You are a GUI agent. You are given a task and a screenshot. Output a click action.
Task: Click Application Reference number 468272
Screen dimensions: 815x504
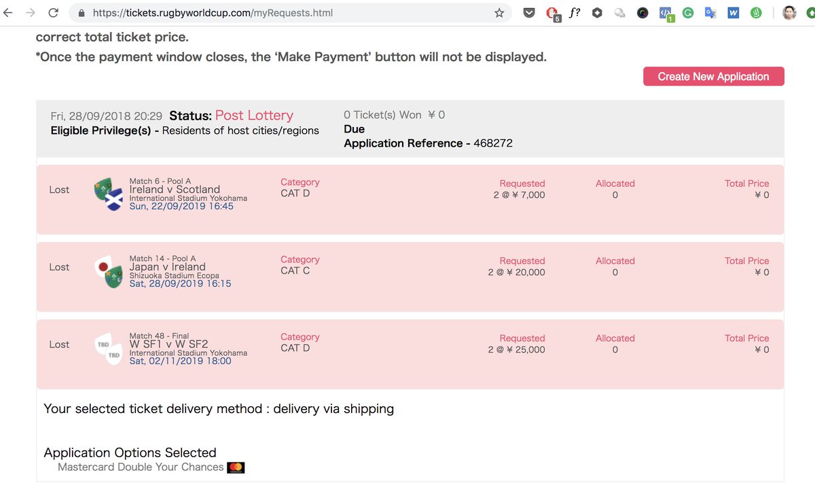pos(493,143)
